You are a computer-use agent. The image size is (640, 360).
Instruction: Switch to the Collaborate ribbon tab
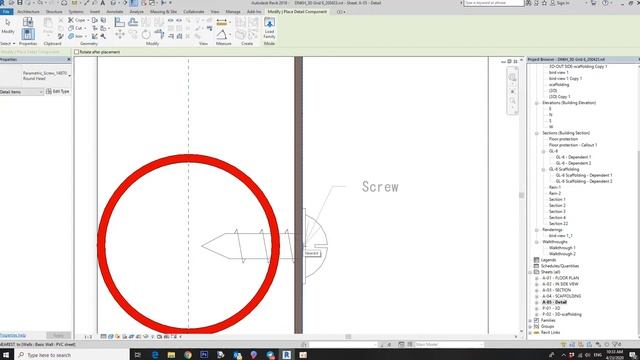click(x=193, y=12)
